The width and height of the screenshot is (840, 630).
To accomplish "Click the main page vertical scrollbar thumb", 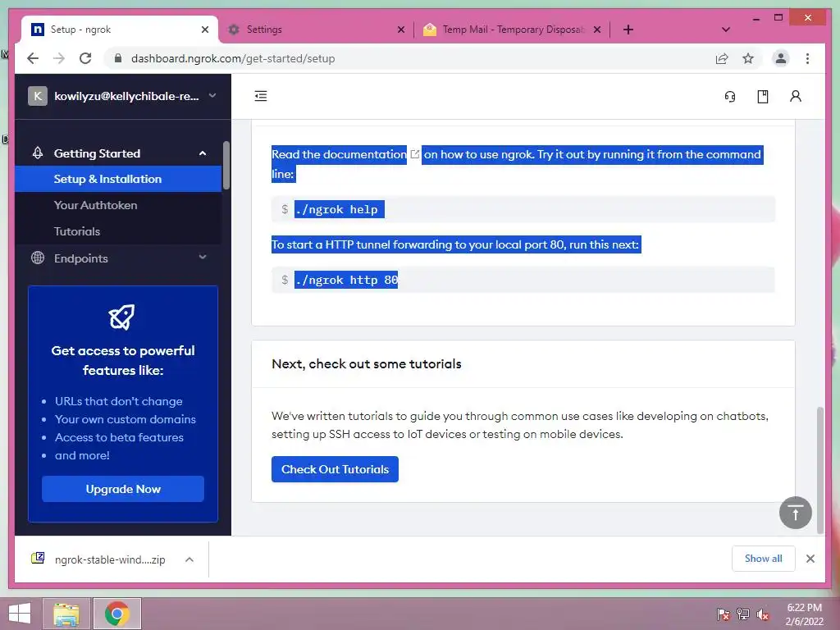I will click(x=819, y=470).
